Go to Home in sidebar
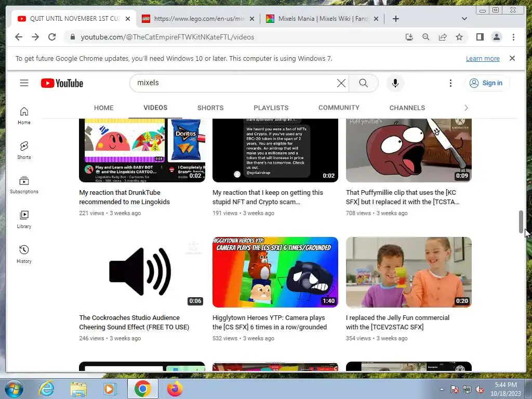 (24, 116)
